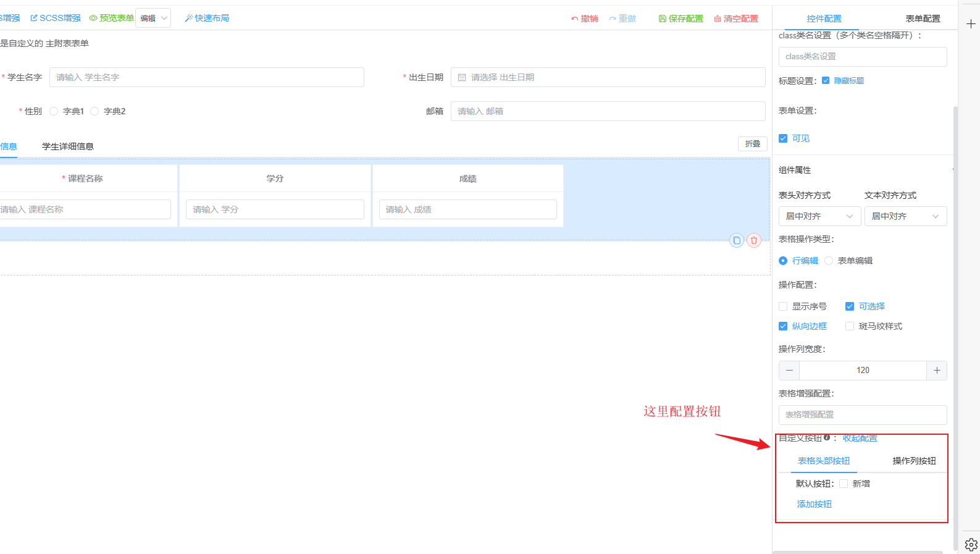Click the copy icon below the table
980x554 pixels.
(736, 240)
